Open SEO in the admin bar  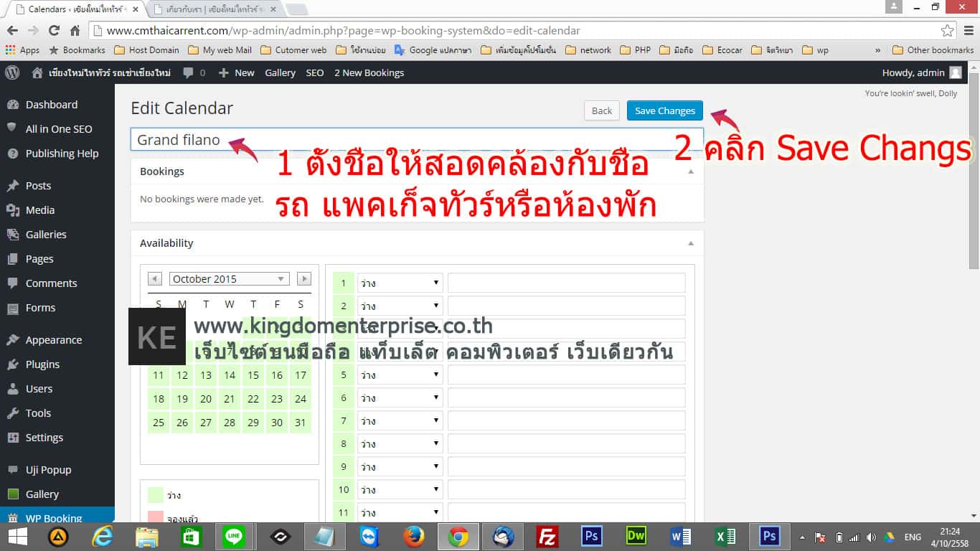[x=315, y=72]
